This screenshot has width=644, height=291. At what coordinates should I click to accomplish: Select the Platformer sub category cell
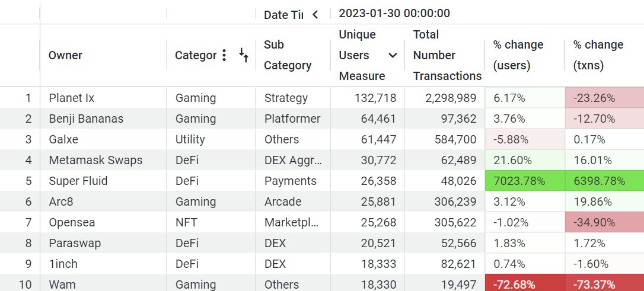293,119
